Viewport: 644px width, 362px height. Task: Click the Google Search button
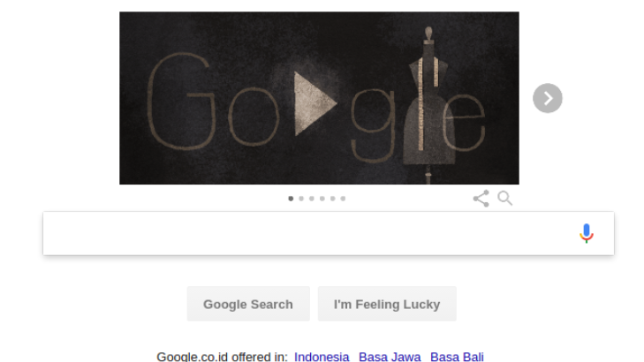point(248,304)
